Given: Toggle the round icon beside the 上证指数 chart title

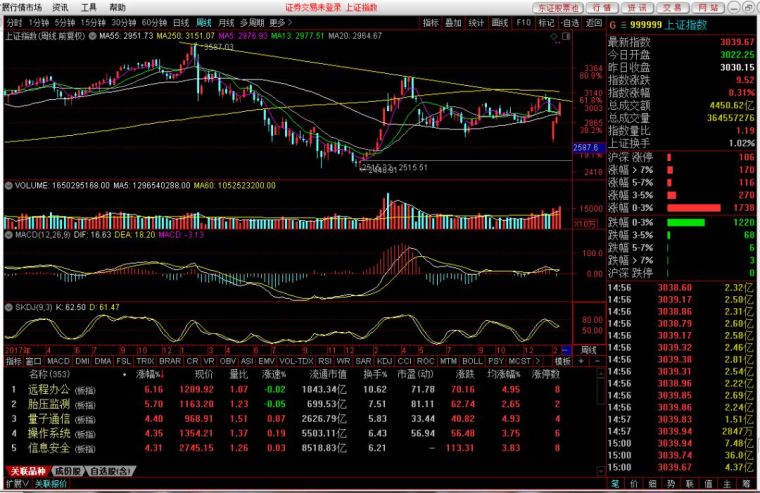Looking at the screenshot, I should [x=92, y=36].
